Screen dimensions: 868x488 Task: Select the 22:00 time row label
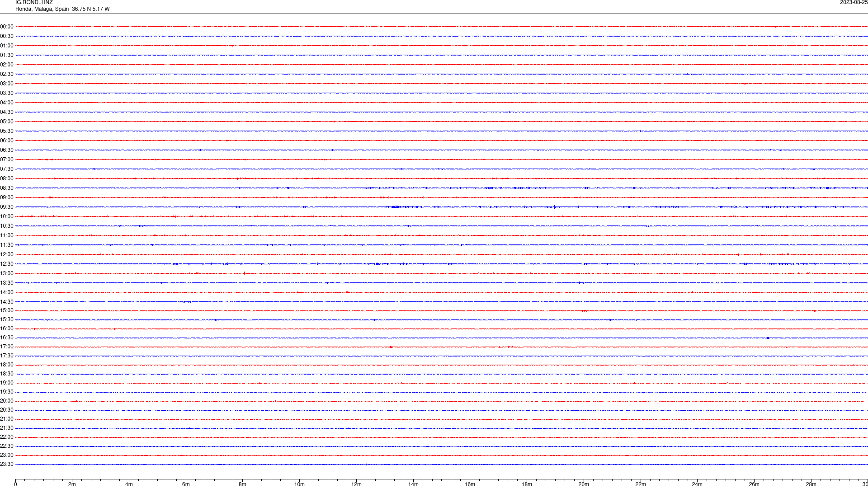click(7, 437)
